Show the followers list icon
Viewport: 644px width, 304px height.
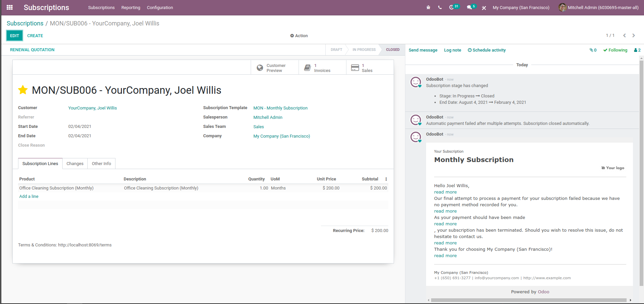(x=637, y=50)
